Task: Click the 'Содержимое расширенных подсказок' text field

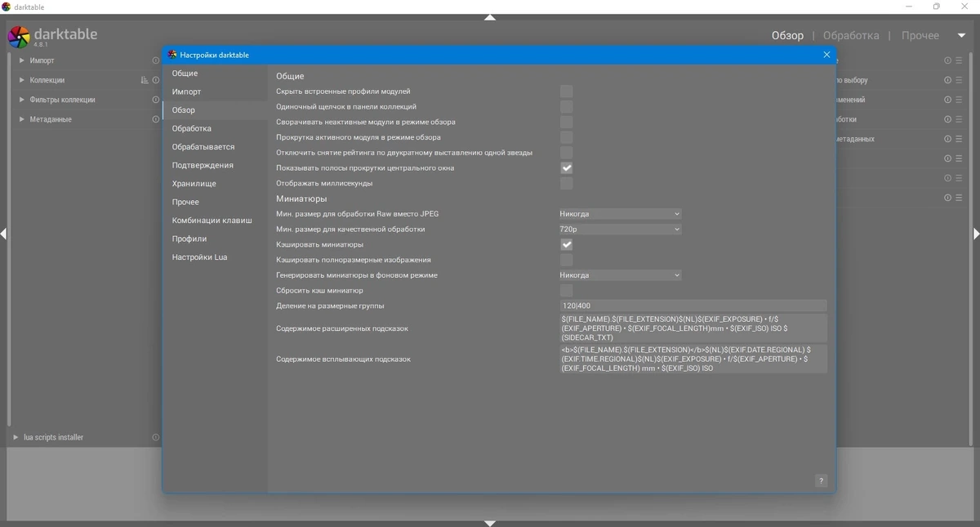Action: [x=693, y=328]
